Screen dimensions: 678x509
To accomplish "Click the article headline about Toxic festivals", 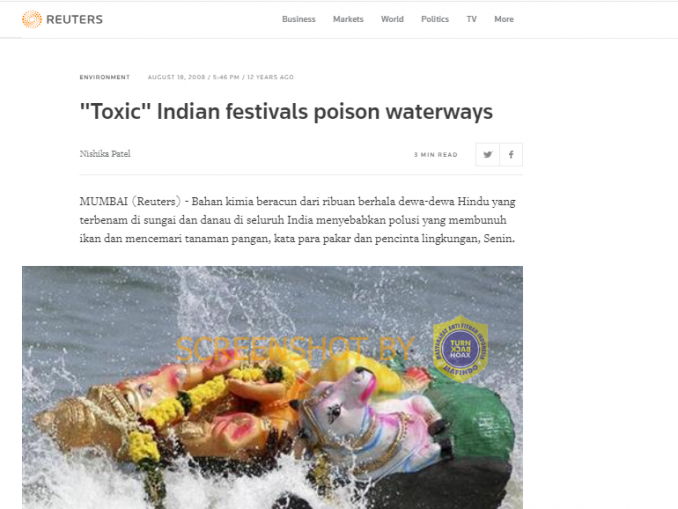I will [x=286, y=112].
